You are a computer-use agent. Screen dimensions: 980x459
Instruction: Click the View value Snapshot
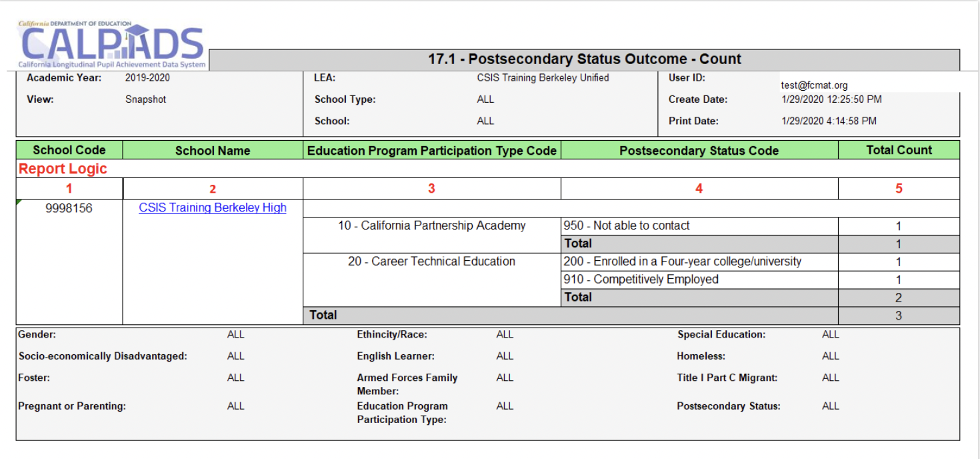(145, 99)
